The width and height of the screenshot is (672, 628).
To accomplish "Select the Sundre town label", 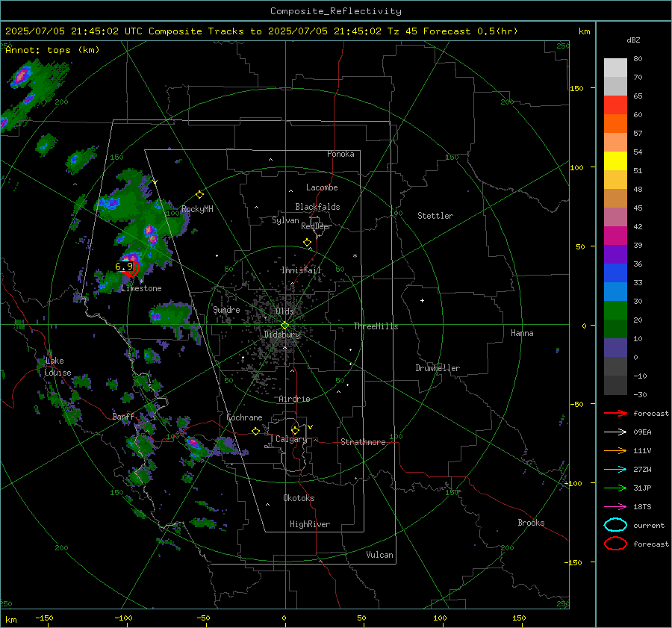I will [226, 310].
